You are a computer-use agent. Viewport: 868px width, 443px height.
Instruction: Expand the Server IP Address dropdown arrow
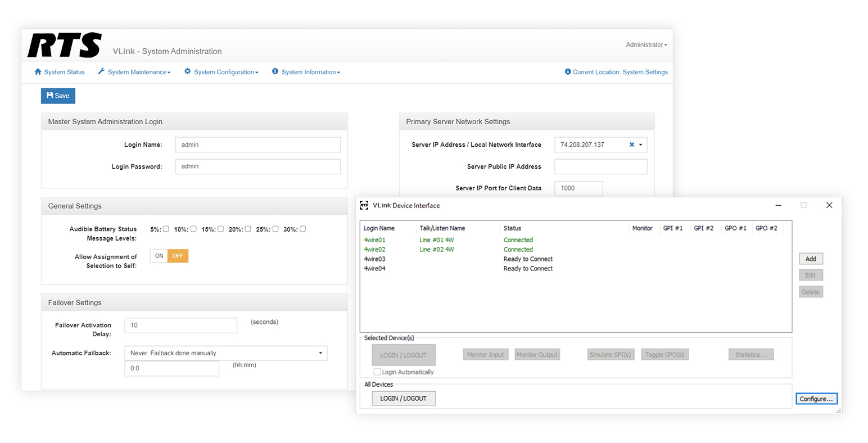click(640, 145)
